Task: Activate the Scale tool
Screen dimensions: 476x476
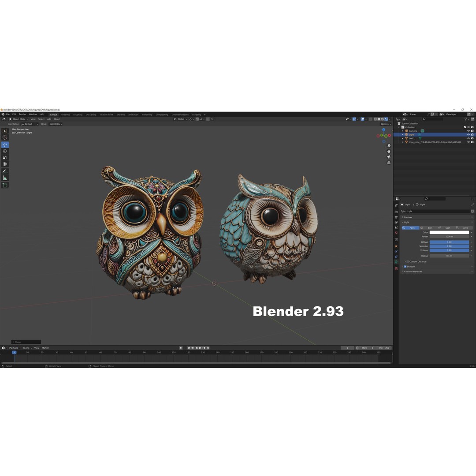Action: coord(5,157)
